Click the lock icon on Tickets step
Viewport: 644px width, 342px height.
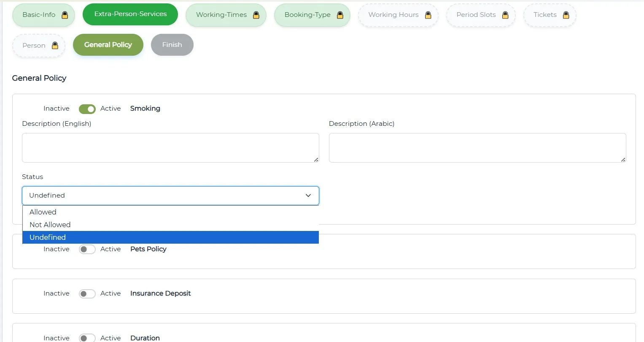coord(566,15)
